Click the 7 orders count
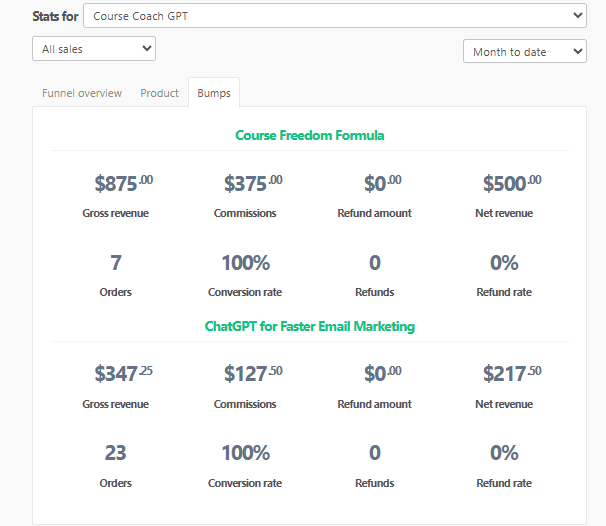Screen dimensions: 606x526 116,263
